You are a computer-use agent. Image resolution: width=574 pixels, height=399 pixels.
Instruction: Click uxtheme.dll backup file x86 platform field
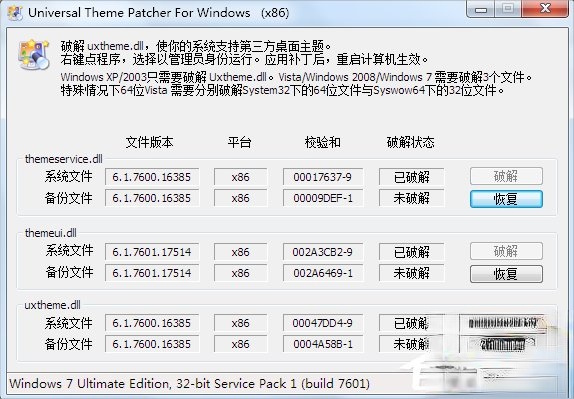point(241,344)
